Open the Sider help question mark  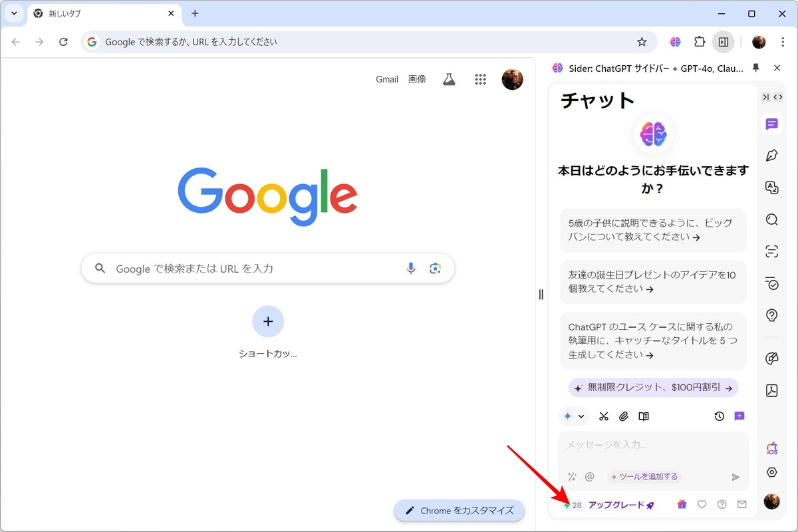pyautogui.click(x=722, y=505)
